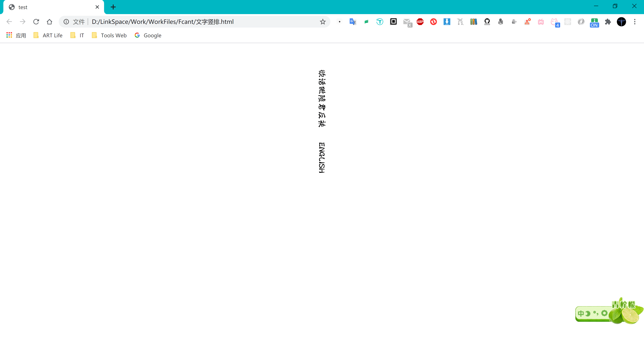Open a new tab with plus button

(113, 7)
